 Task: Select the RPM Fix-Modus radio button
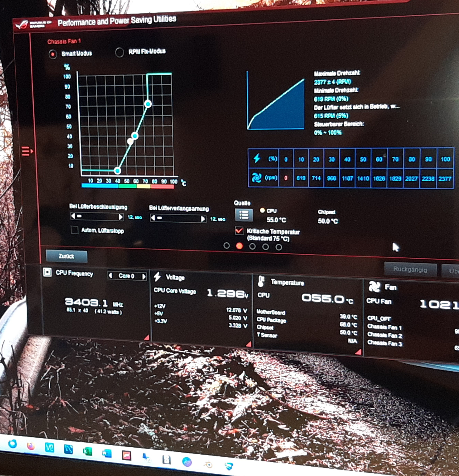[119, 52]
